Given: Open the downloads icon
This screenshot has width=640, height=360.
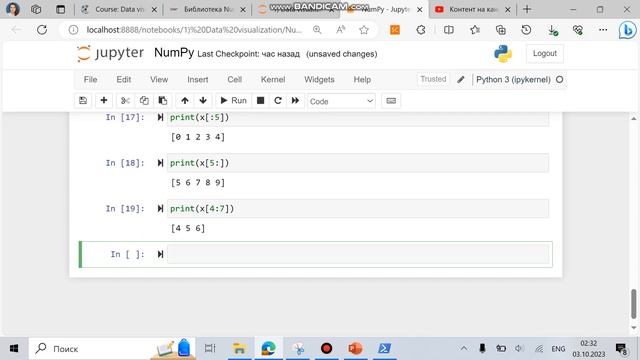Looking at the screenshot, I should coord(552,30).
